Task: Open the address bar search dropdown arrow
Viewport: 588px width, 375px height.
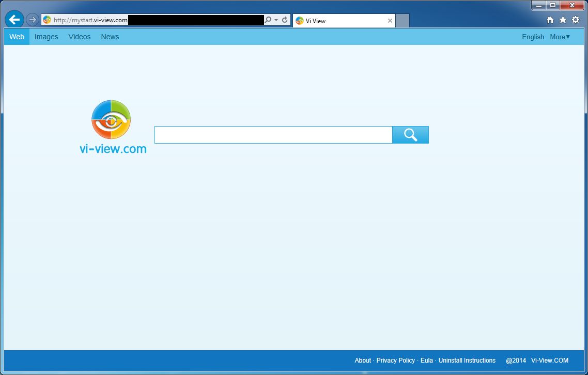Action: 276,20
